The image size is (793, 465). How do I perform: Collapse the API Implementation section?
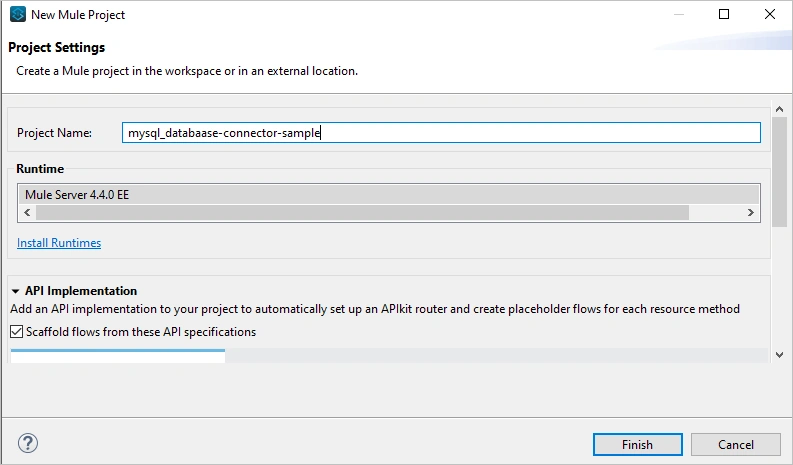15,291
